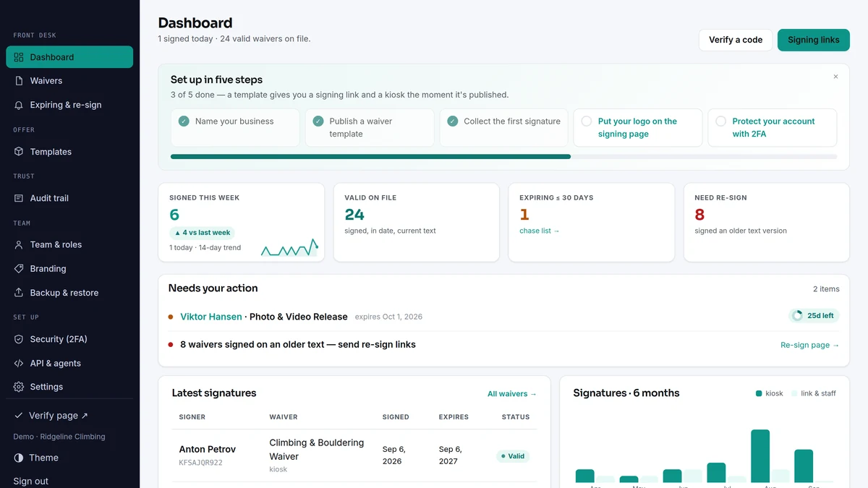
Task: Click the Valid on file count 24
Action: click(x=354, y=215)
